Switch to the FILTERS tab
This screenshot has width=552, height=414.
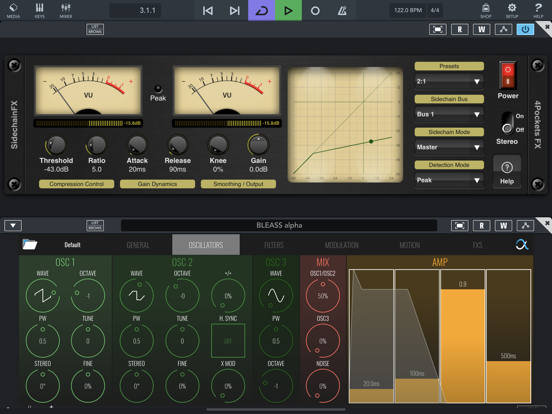point(274,245)
